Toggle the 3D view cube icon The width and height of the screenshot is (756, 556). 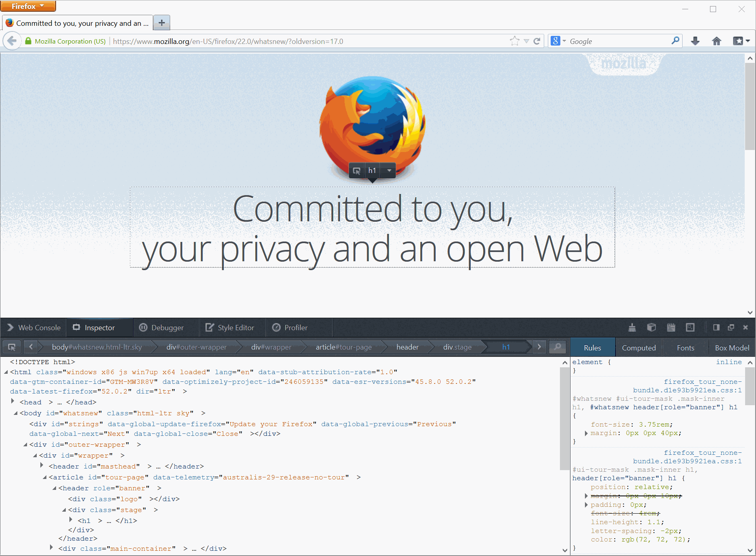[x=652, y=327]
